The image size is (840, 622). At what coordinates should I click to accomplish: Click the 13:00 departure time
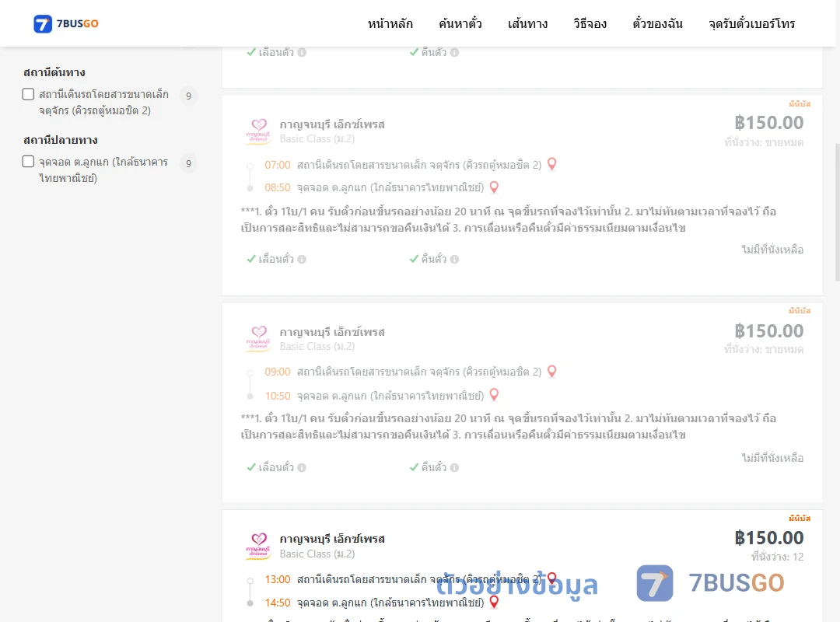pyautogui.click(x=278, y=579)
